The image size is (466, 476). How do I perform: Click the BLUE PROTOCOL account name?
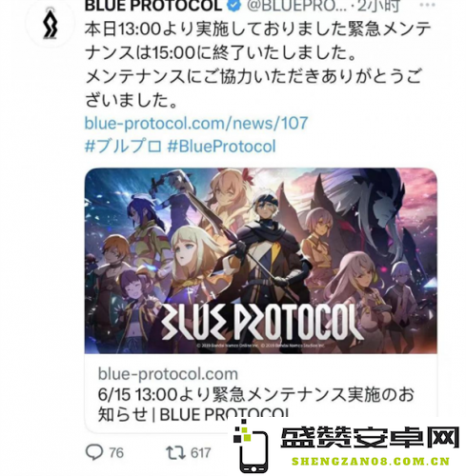click(x=153, y=6)
